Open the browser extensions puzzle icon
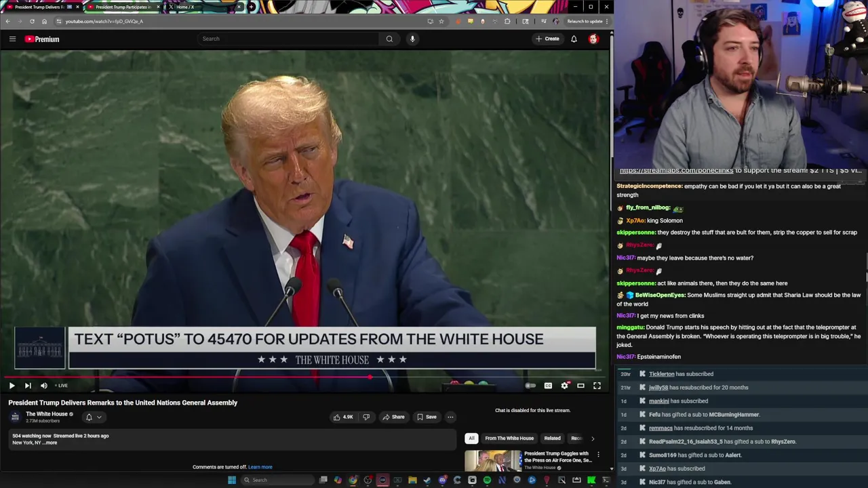Screen dimensions: 868x488 (507, 21)
